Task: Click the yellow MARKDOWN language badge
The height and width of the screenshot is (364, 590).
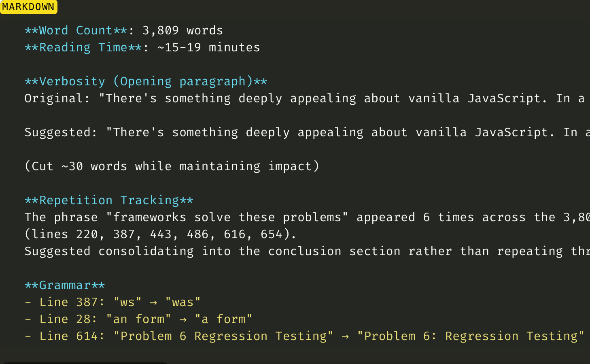Action: point(28,7)
